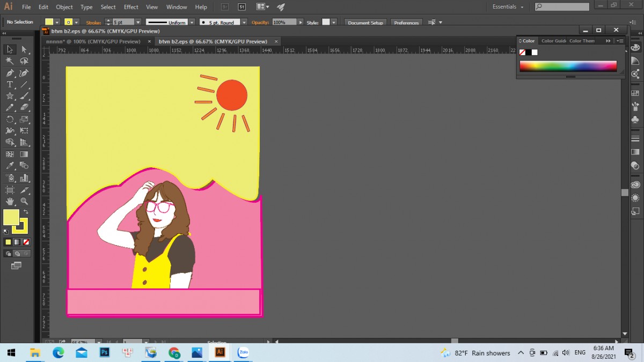Image resolution: width=644 pixels, height=362 pixels.
Task: Open the Object menu
Action: pos(64,7)
